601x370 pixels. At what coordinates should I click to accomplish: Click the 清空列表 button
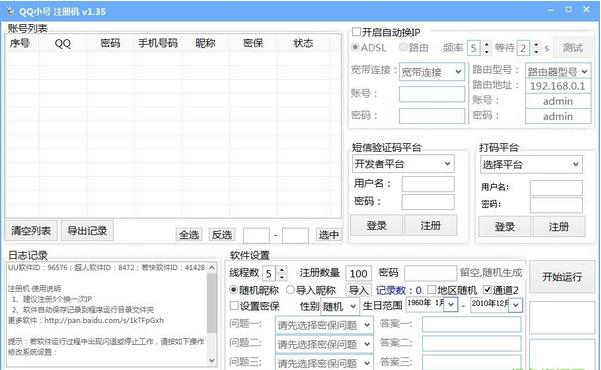31,230
